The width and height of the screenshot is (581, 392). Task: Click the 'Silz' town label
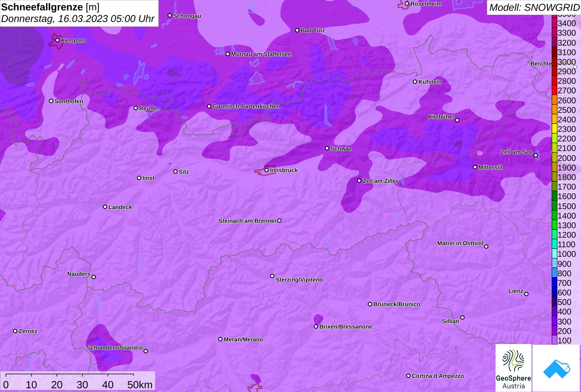pos(184,172)
